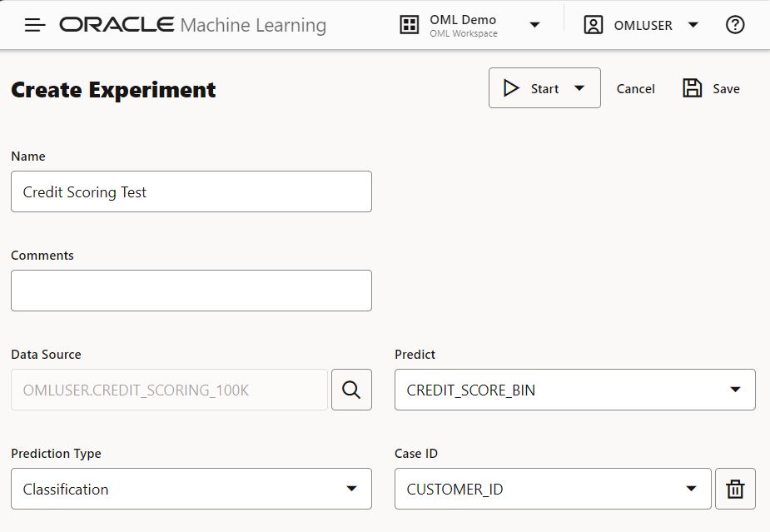Search for a data source table
Screen dimensions: 770x532
pyautogui.click(x=351, y=390)
